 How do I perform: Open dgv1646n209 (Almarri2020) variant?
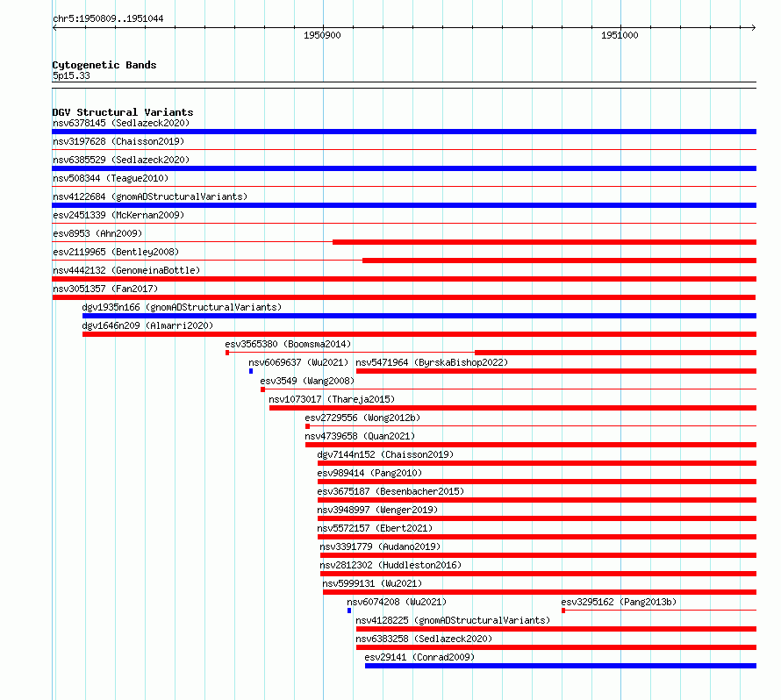pos(147,325)
